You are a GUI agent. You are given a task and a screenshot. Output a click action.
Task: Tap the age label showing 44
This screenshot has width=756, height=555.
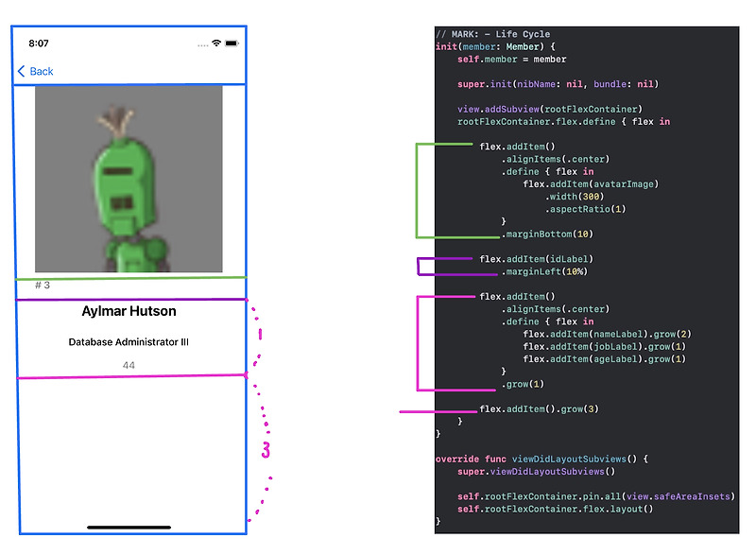pos(129,364)
